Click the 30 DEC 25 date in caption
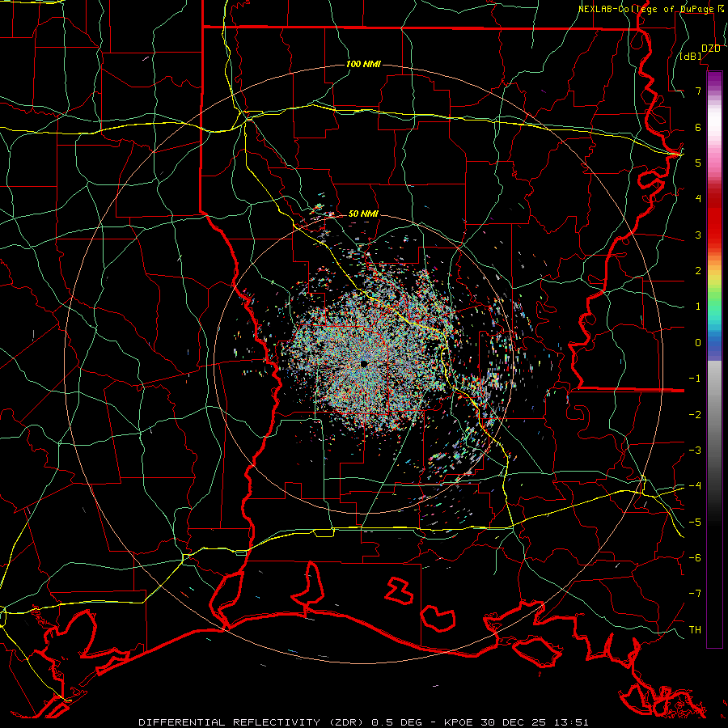Screen dimensions: 728x728 (x=512, y=722)
